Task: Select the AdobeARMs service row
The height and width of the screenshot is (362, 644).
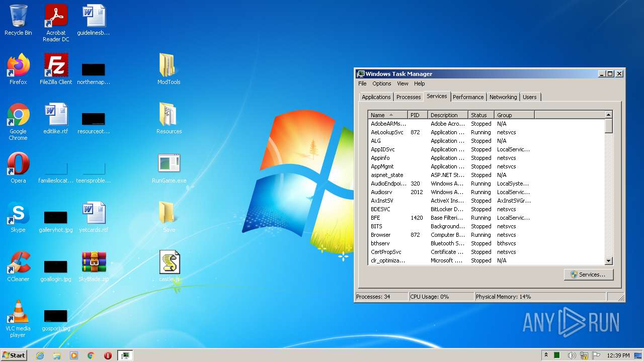Action: click(x=486, y=124)
